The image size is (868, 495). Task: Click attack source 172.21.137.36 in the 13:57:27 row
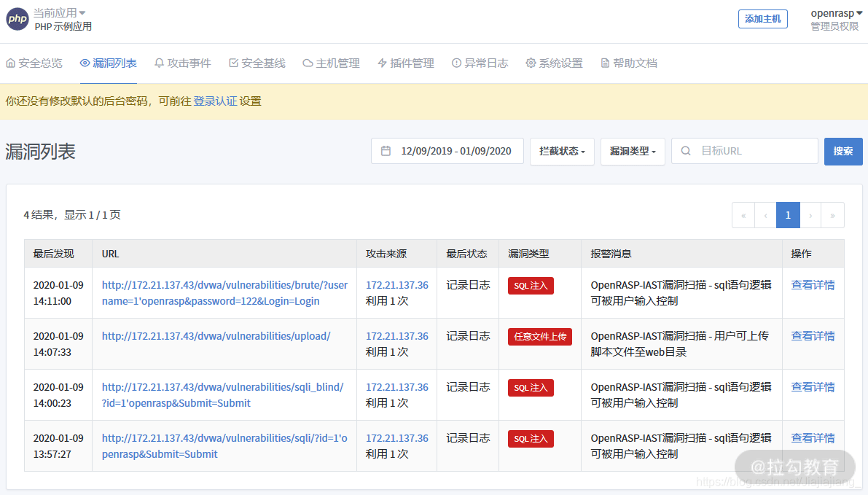click(397, 438)
